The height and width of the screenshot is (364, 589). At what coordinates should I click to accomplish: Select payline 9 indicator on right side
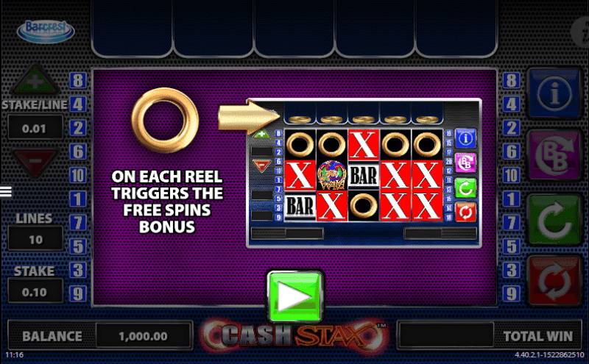(511, 294)
